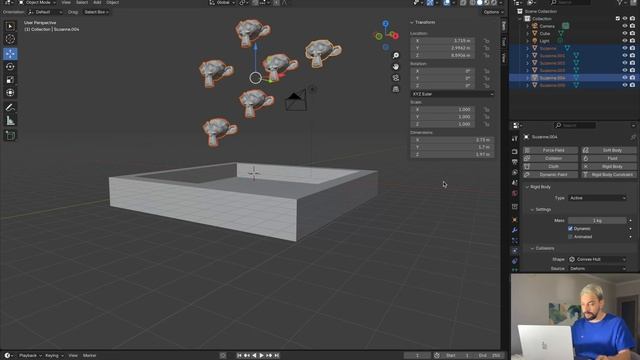Image resolution: width=640 pixels, height=360 pixels.
Task: Click the Dynamic Paint button
Action: tap(550, 175)
